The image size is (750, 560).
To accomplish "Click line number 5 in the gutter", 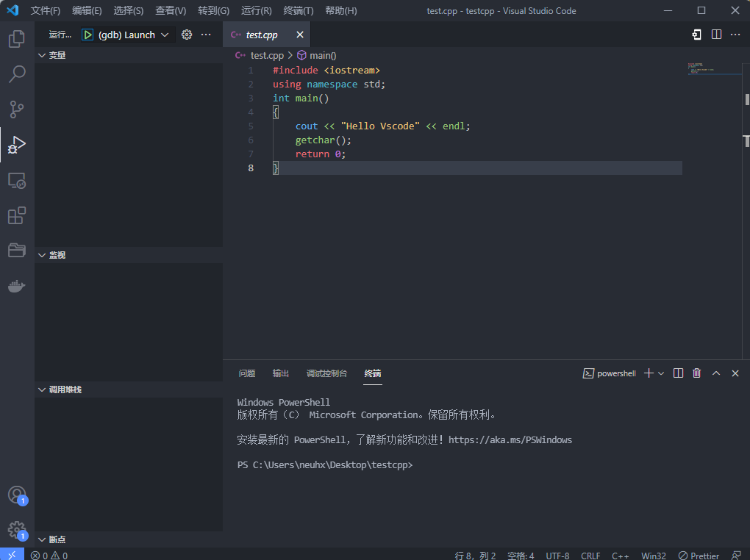I will click(251, 126).
